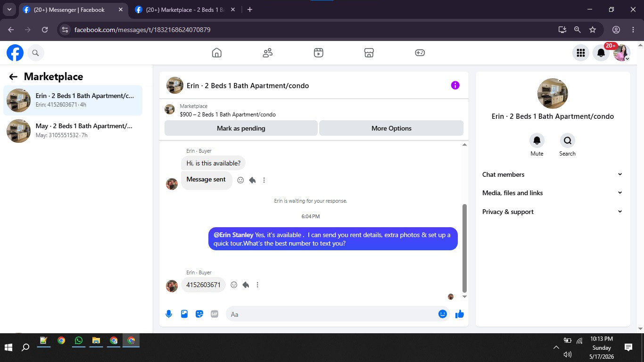
Task: Open emoji picker in message box
Action: tap(442, 314)
